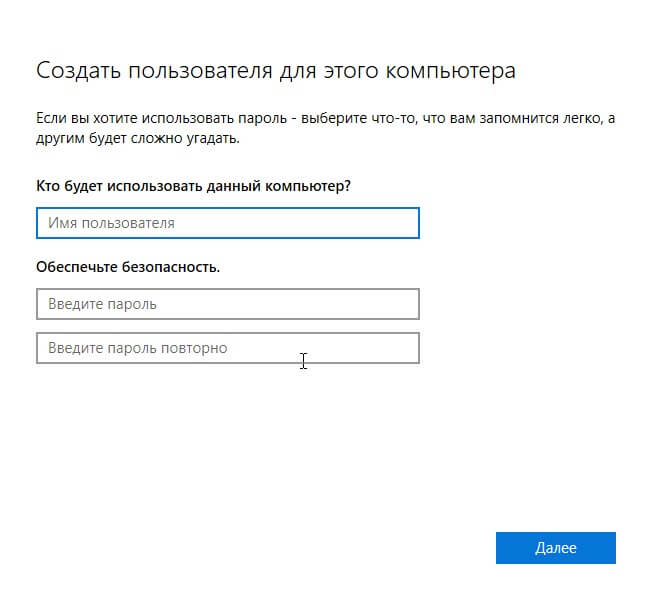Screen dimensions: 652x600
Task: Click the password confirmation entry box
Action: [x=228, y=348]
